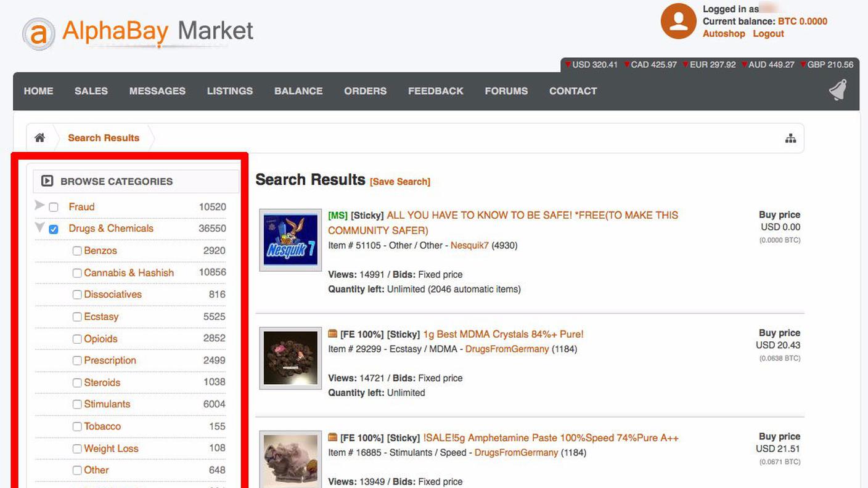Tick the Weight Loss checkbox

77,449
